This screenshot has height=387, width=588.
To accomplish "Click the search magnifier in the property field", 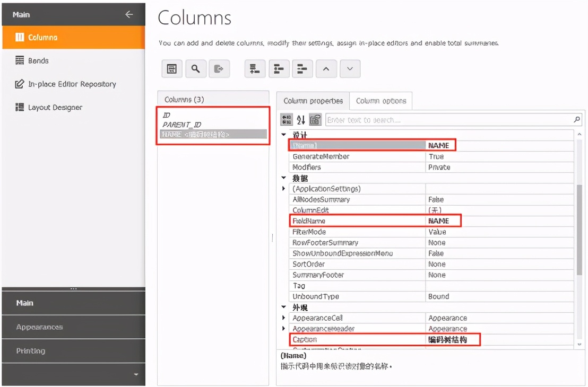I will pos(577,119).
